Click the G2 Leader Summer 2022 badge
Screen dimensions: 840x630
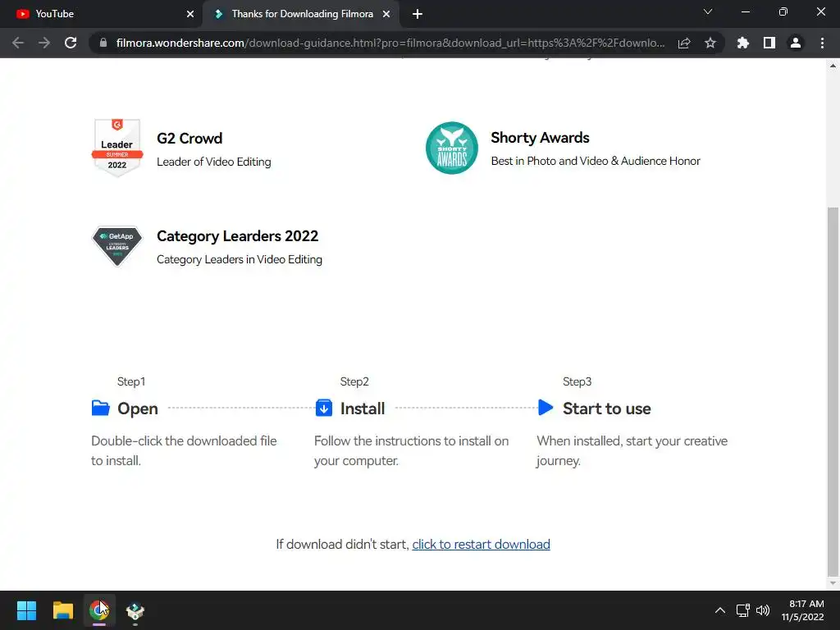[x=117, y=148]
